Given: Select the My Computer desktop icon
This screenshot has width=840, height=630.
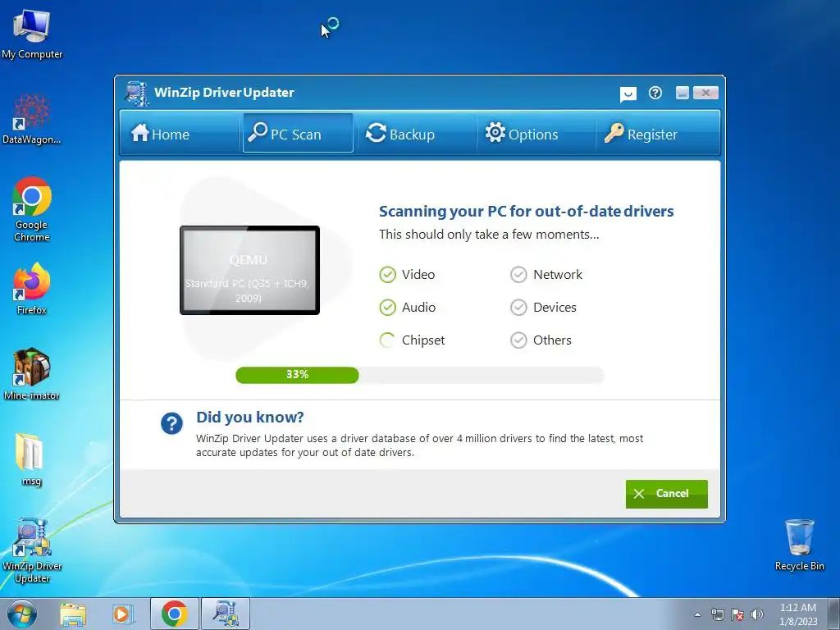Looking at the screenshot, I should [32, 33].
